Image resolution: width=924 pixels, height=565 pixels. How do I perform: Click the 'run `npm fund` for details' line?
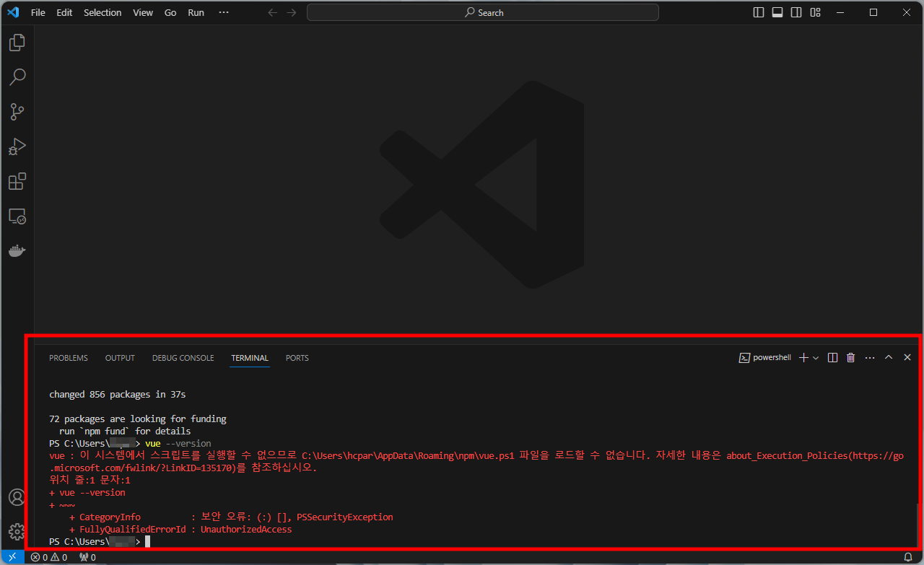(x=125, y=432)
